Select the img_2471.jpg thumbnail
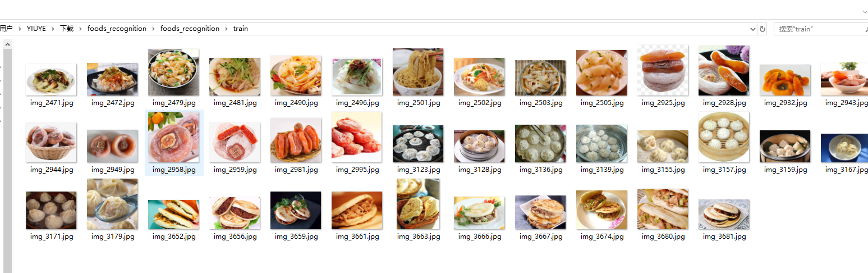 point(51,79)
